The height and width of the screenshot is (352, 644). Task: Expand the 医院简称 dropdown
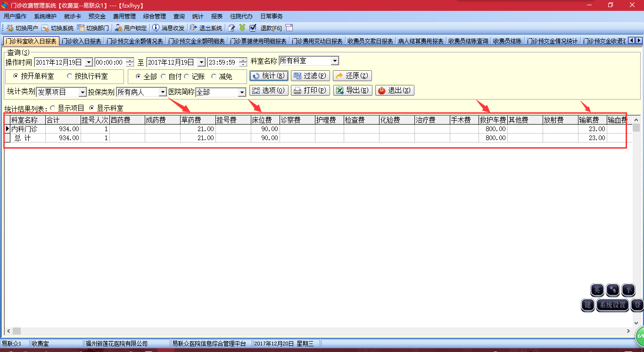(x=242, y=92)
